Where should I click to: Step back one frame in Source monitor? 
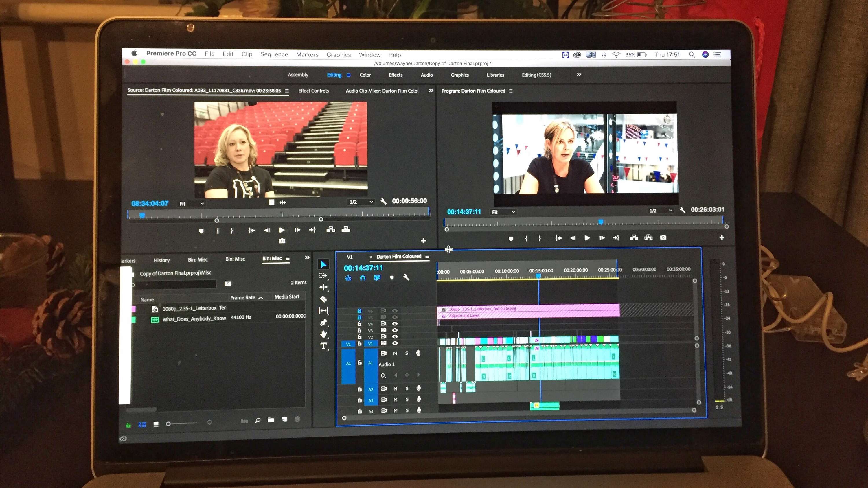267,230
